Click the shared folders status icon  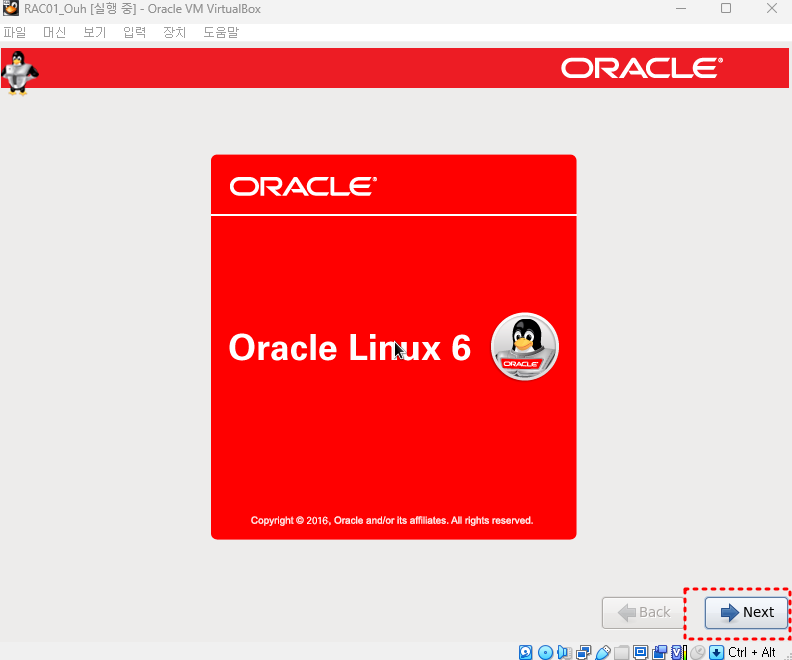[621, 652]
